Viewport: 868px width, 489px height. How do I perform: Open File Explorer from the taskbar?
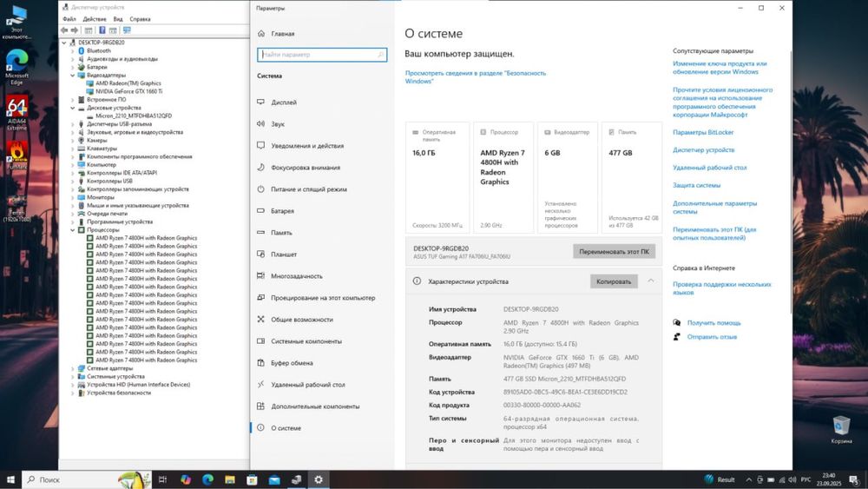click(230, 479)
